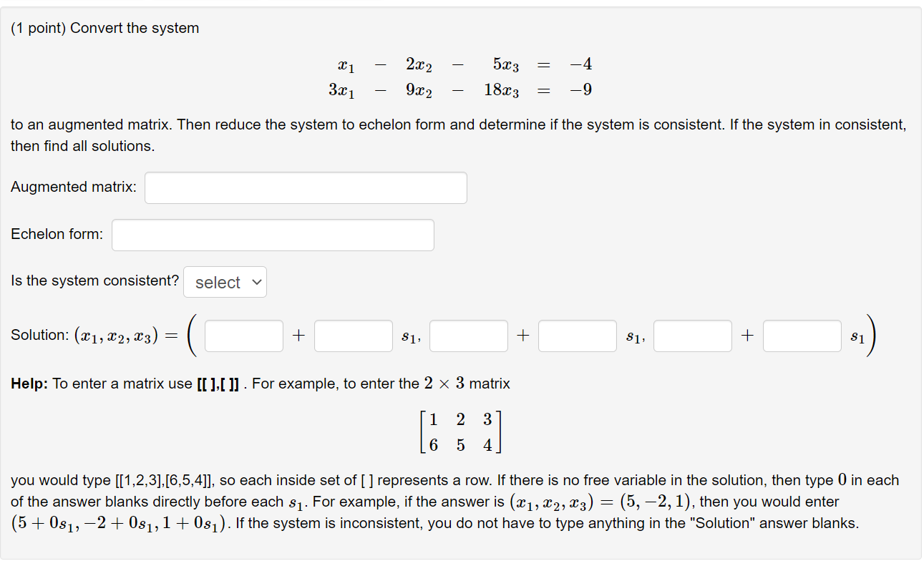
Task: Select the Augmented matrix answer box to type
Action: 306,187
